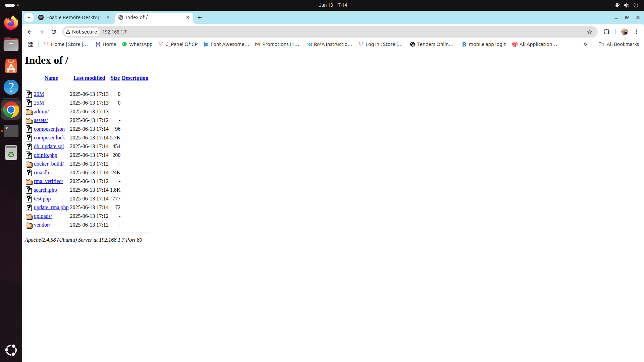This screenshot has height=362, width=644.
Task: Open the apps grid shortcut
Action: pos(31,44)
